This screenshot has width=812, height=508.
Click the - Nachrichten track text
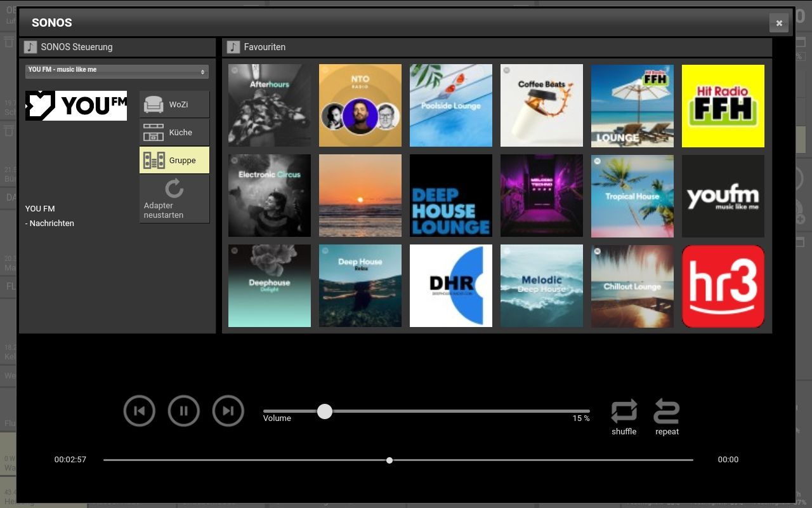[49, 224]
